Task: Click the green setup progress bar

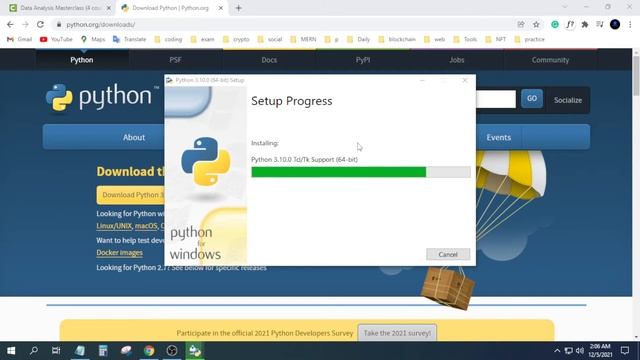Action: click(x=361, y=172)
